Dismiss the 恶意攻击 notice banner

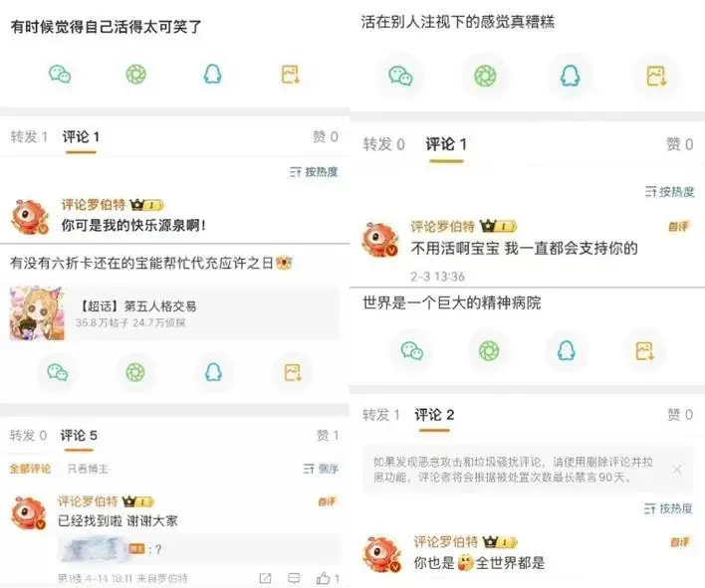pos(677,470)
